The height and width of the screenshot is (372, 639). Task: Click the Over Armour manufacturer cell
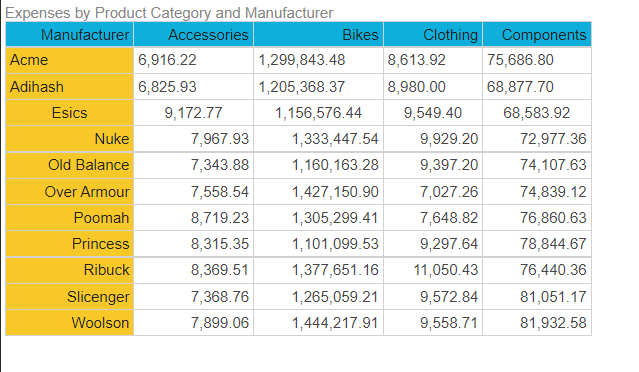pyautogui.click(x=70, y=192)
